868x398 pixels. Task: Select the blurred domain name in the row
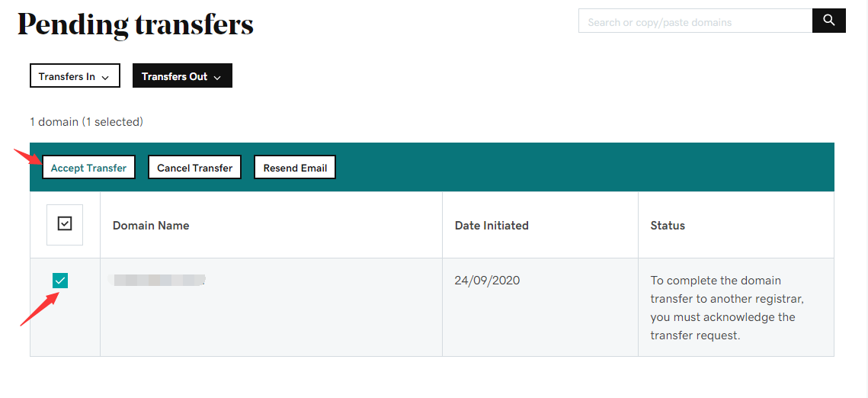(x=159, y=281)
